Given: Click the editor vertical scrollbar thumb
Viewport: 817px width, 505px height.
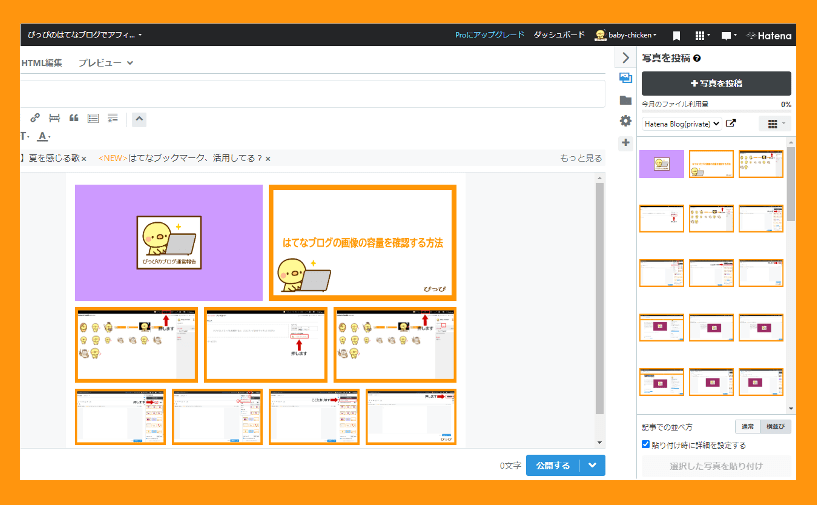Looking at the screenshot, I should pos(599,298).
